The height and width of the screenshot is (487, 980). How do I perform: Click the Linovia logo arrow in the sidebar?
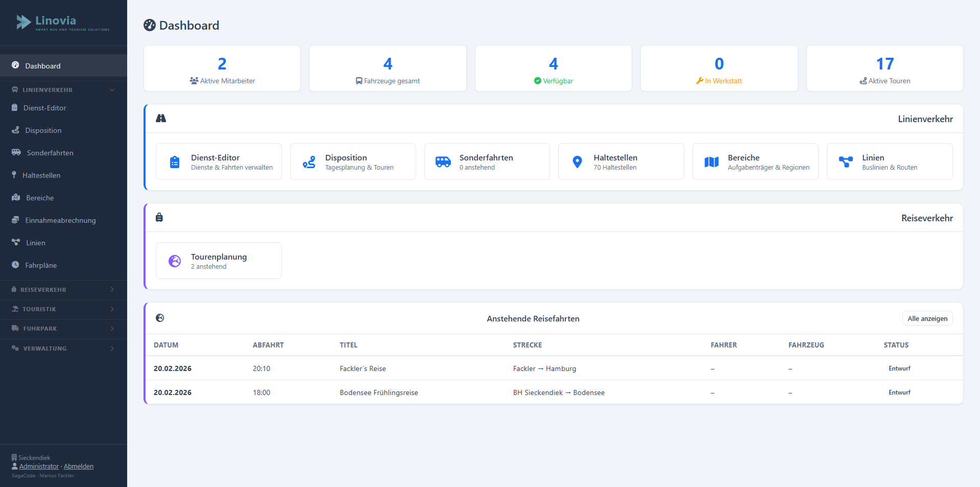click(x=23, y=22)
